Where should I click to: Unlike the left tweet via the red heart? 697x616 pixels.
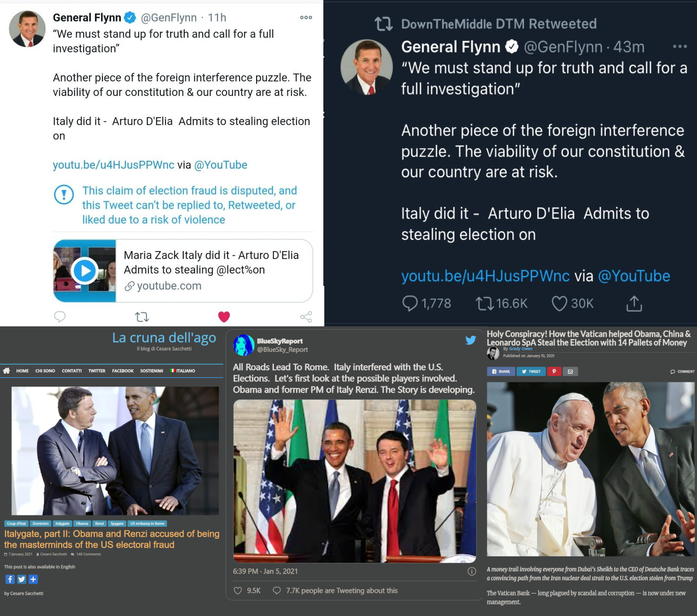pyautogui.click(x=224, y=317)
